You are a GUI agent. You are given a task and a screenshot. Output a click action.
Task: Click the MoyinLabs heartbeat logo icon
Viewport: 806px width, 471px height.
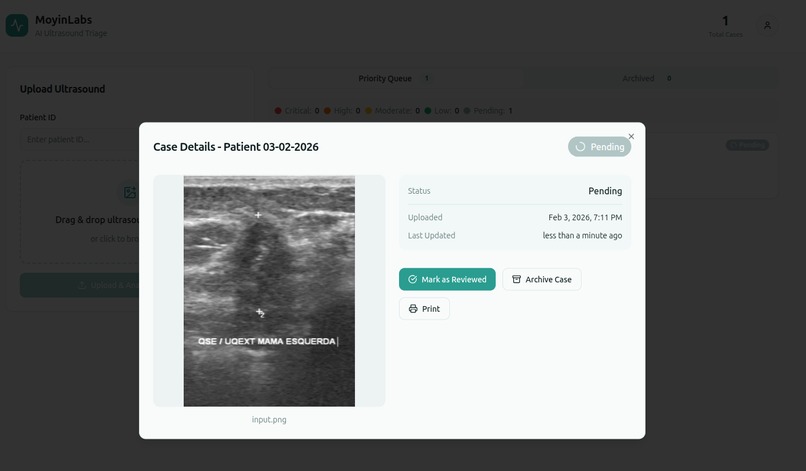(17, 25)
